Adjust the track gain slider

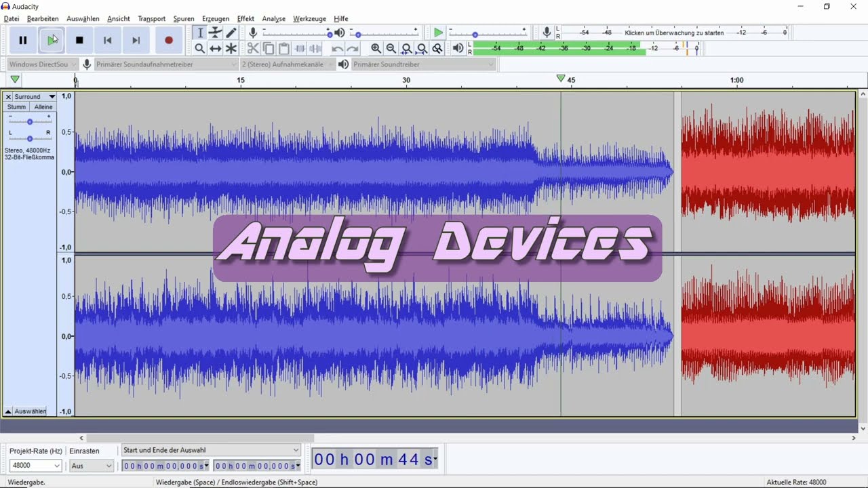tap(30, 121)
